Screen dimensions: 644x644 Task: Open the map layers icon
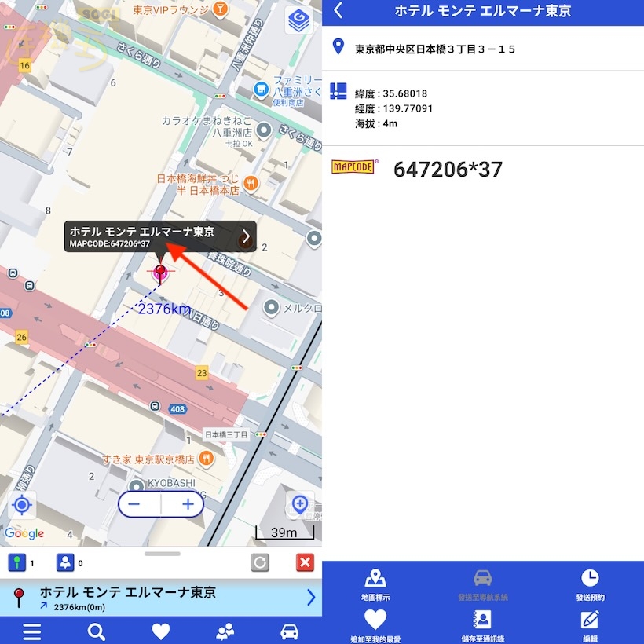pos(299,20)
